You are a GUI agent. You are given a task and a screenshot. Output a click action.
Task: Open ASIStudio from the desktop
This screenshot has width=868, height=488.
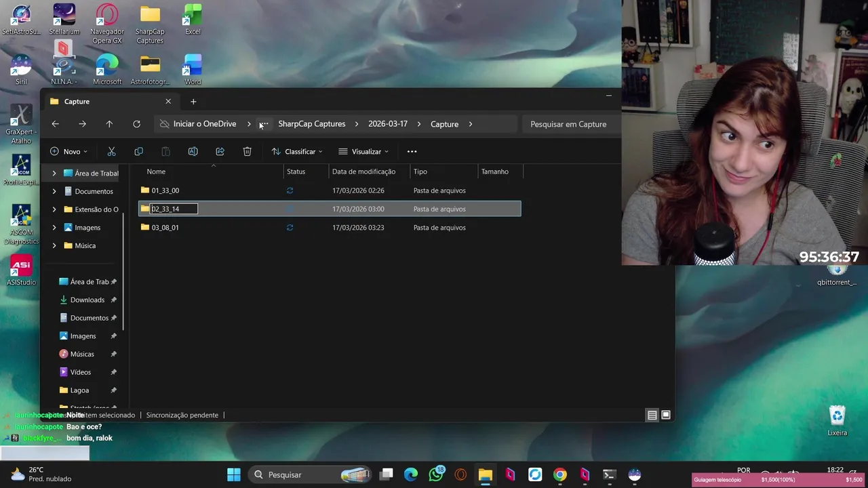coord(21,270)
